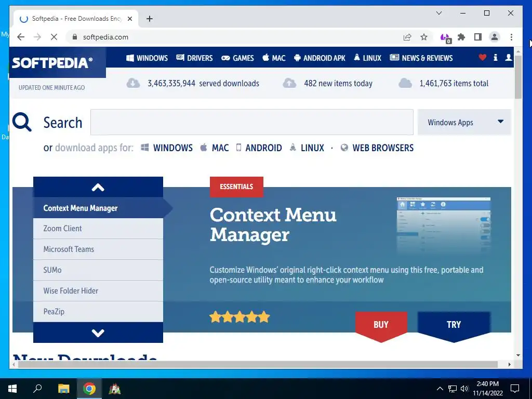The width and height of the screenshot is (532, 399).
Task: Click the red heart favorites icon
Action: click(482, 57)
